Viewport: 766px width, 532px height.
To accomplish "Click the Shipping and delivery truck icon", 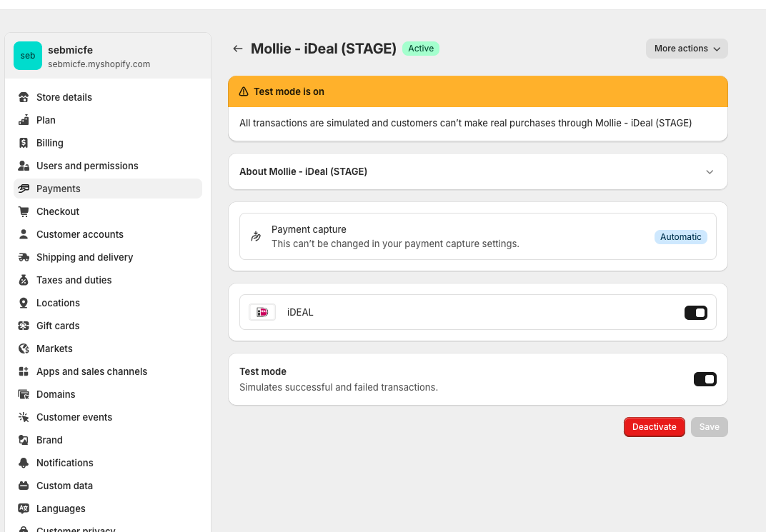I will tap(24, 257).
